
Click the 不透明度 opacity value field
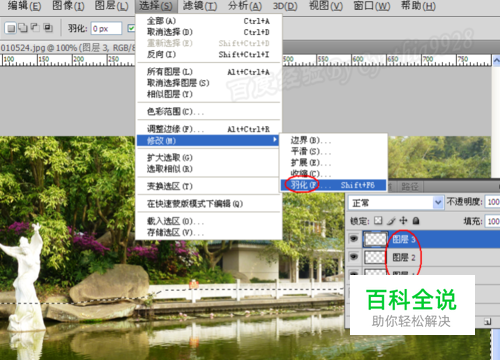(493, 202)
